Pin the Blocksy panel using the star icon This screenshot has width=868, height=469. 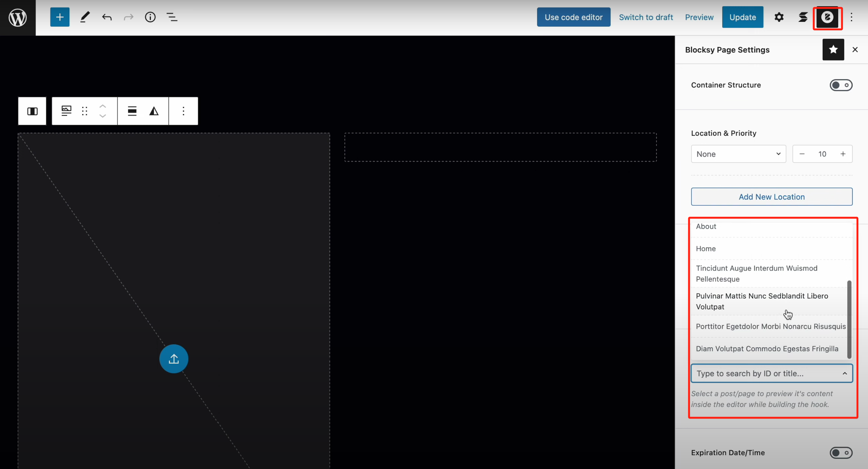tap(833, 49)
